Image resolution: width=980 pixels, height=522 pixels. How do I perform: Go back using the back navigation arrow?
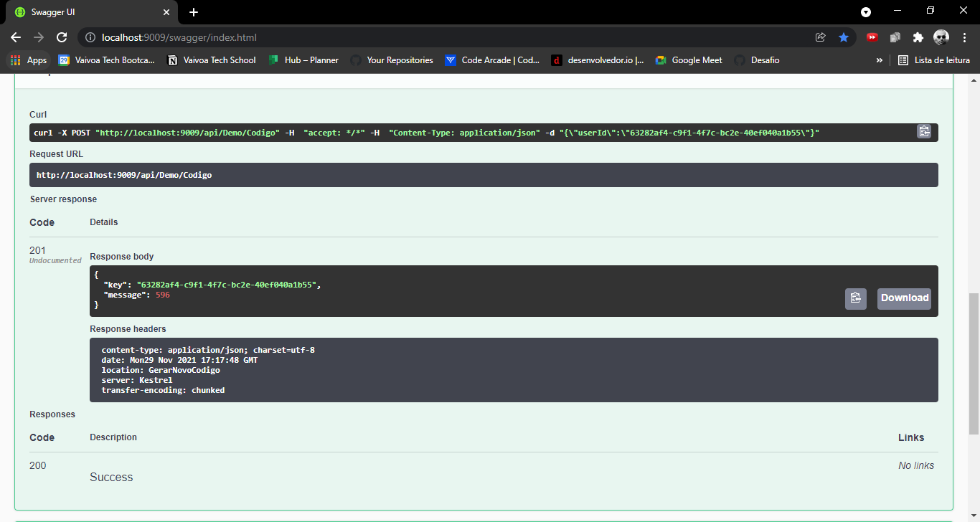pyautogui.click(x=16, y=37)
